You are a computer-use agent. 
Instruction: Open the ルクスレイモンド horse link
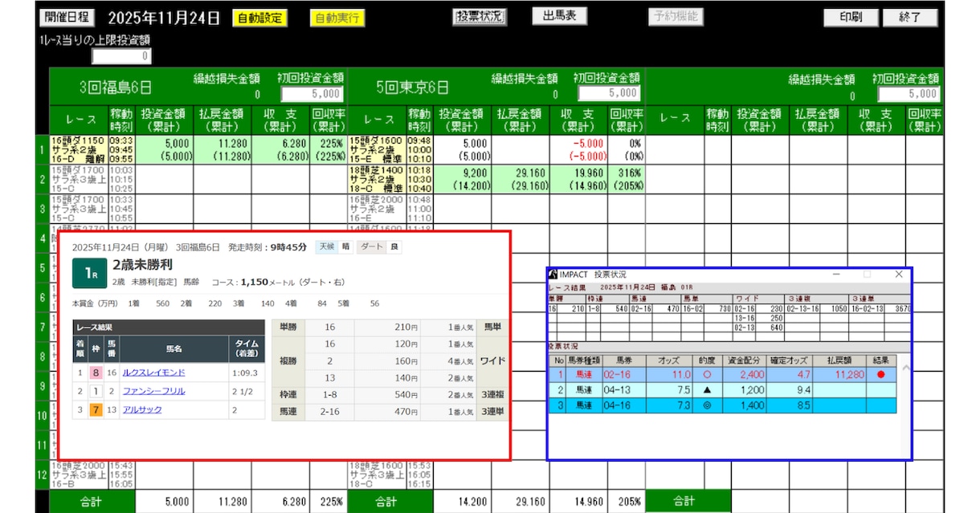pos(153,373)
